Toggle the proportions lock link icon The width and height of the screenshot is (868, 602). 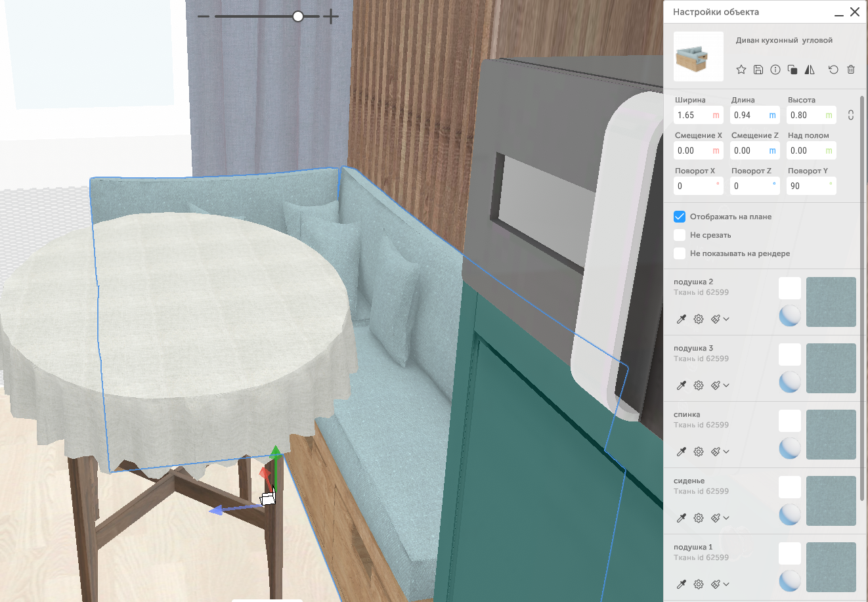851,115
